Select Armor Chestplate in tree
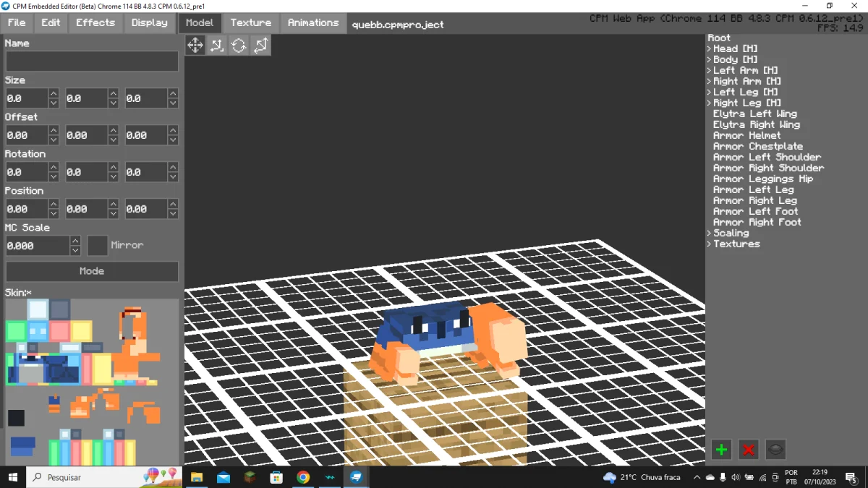The width and height of the screenshot is (868, 488). pyautogui.click(x=758, y=146)
